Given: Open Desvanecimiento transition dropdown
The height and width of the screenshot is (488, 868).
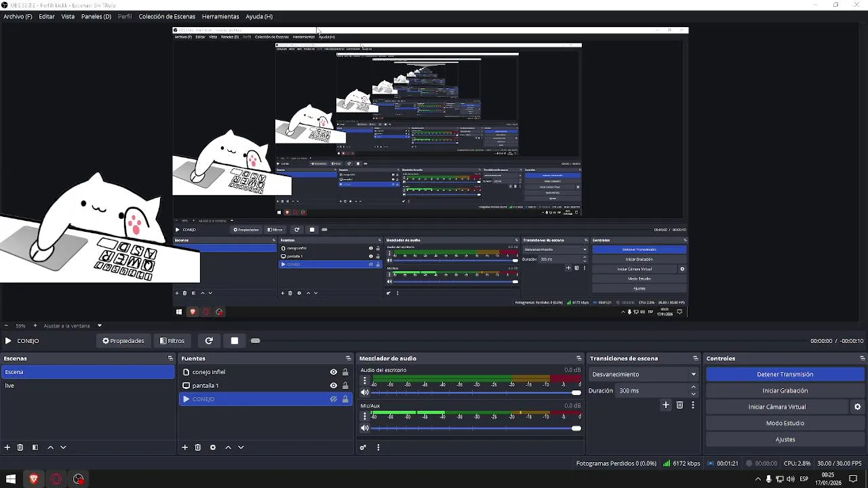Looking at the screenshot, I should (643, 374).
